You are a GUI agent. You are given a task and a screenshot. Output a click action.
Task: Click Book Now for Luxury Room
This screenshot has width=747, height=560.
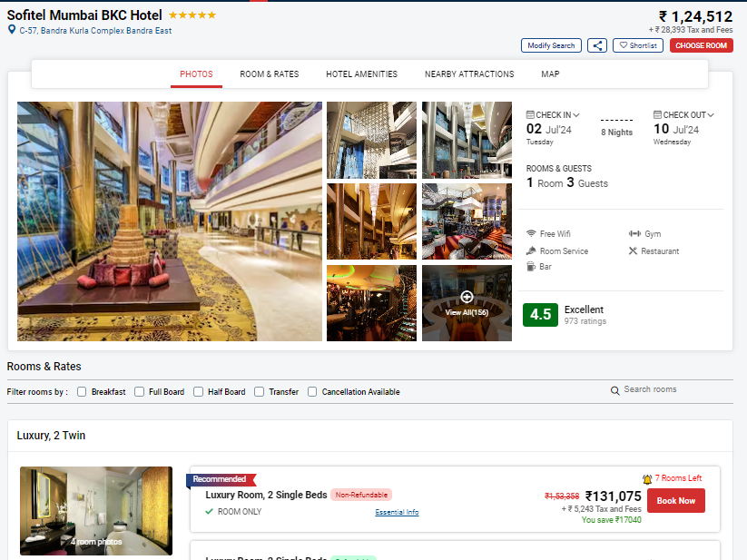point(676,501)
